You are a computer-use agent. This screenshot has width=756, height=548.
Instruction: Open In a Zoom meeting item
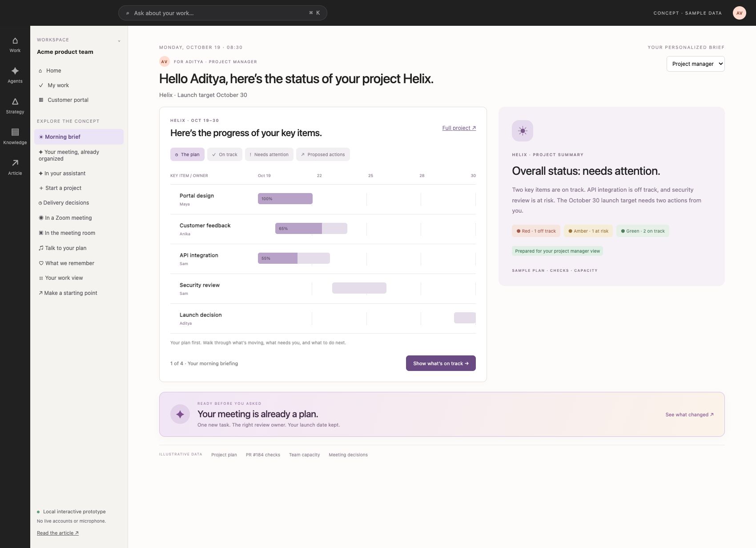click(x=79, y=218)
